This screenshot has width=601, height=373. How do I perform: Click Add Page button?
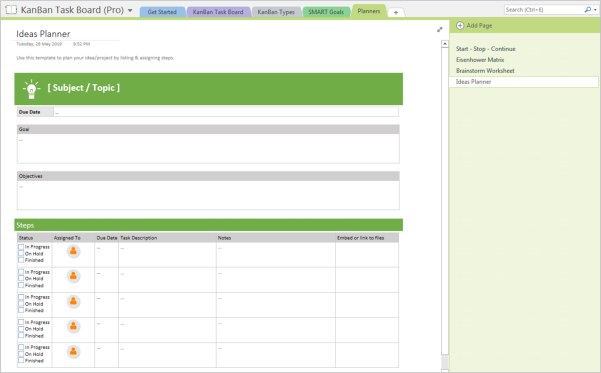tap(474, 26)
